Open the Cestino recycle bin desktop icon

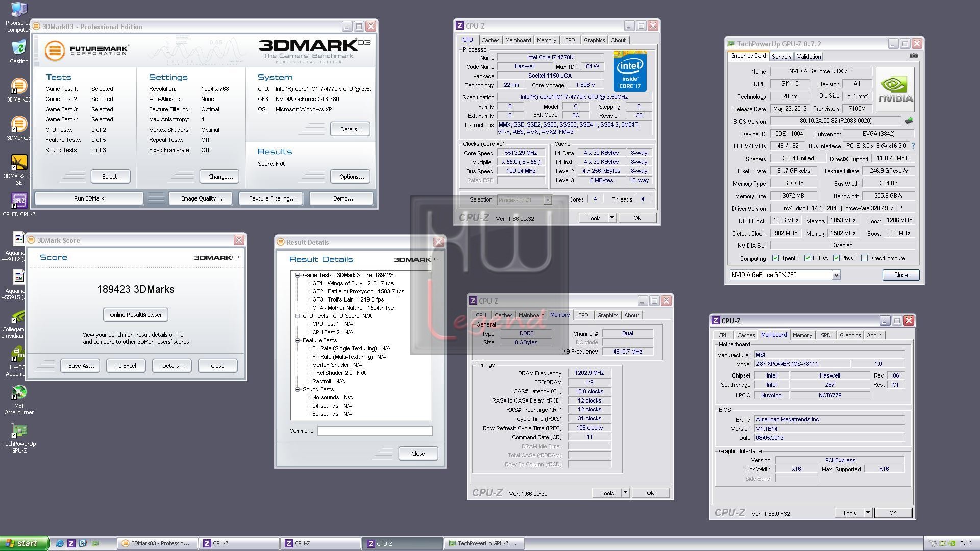[x=18, y=48]
